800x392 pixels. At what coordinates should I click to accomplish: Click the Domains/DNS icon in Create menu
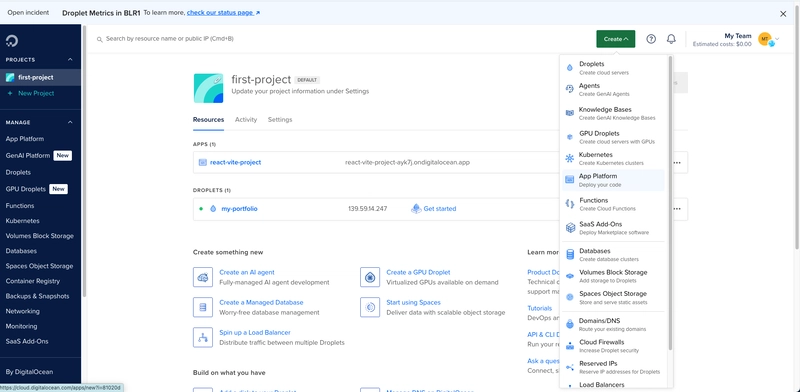click(570, 324)
